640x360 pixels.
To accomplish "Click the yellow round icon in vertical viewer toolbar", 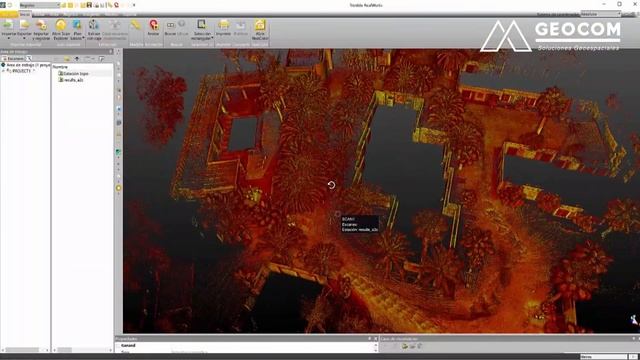I will [x=118, y=188].
